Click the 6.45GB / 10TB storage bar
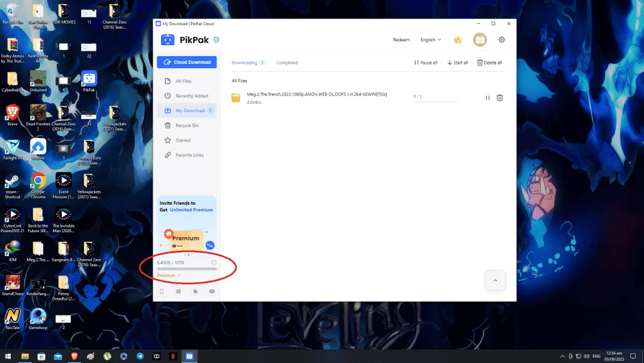Image resolution: width=644 pixels, height=363 pixels. [x=187, y=269]
